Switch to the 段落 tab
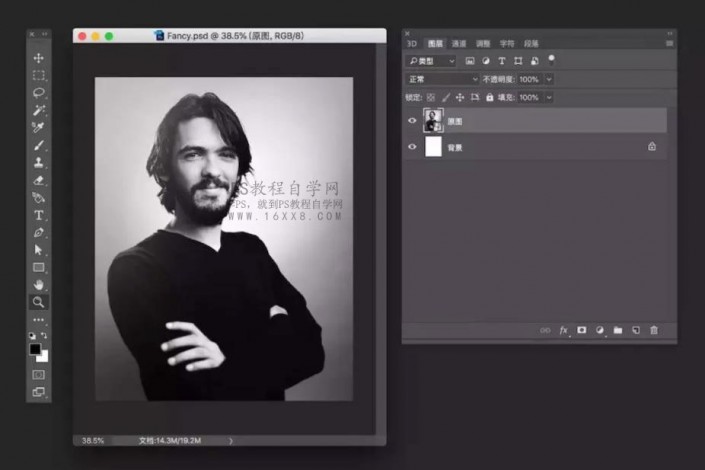Image resolution: width=705 pixels, height=470 pixels. click(x=531, y=44)
